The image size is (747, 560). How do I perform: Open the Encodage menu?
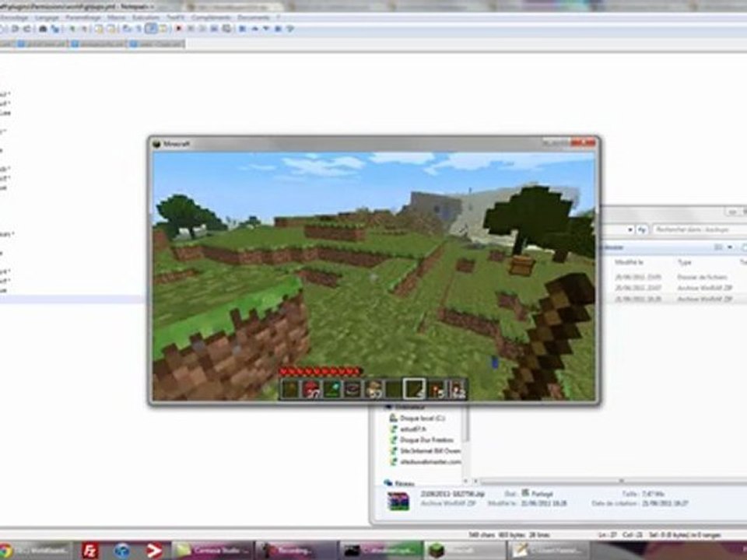click(x=14, y=18)
